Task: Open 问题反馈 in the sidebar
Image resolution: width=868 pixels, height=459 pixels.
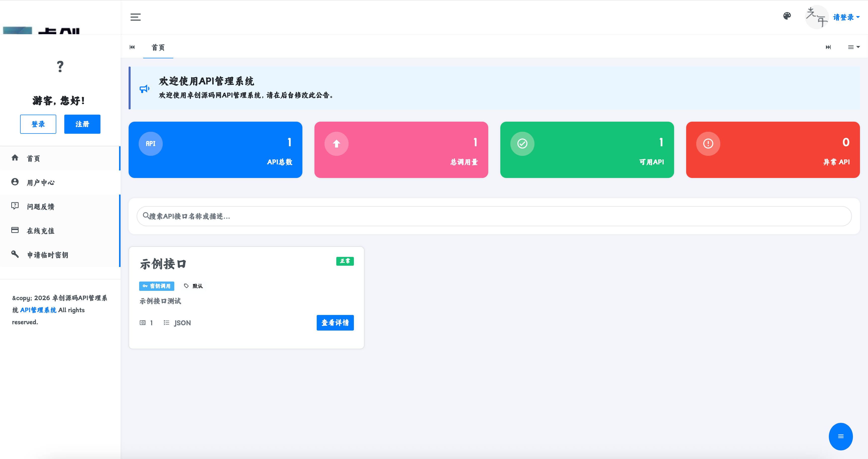Action: click(60, 206)
